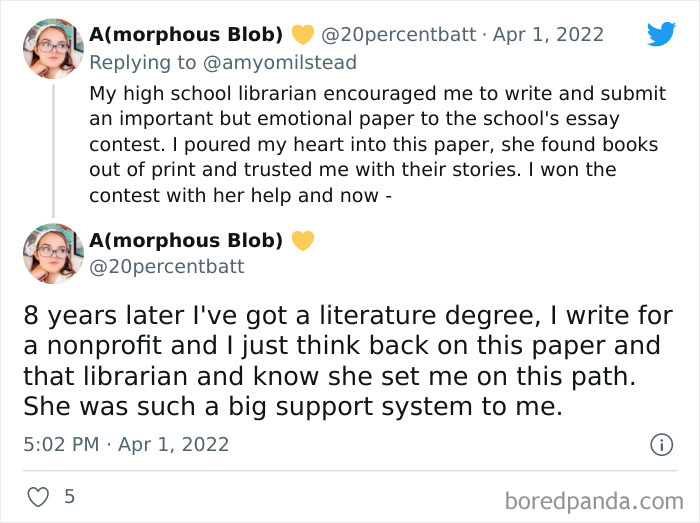Open the Apr 1, 2022 date link at top
700x523 pixels.
click(x=547, y=35)
